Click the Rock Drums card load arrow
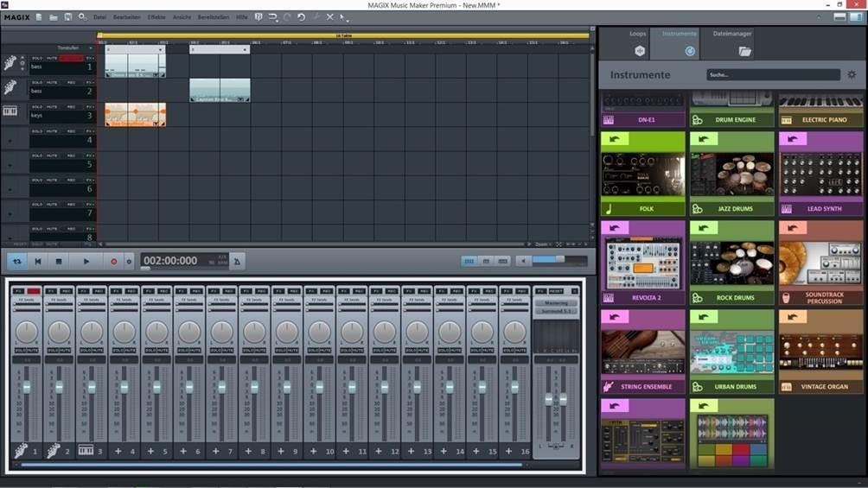The image size is (868, 488). [704, 227]
